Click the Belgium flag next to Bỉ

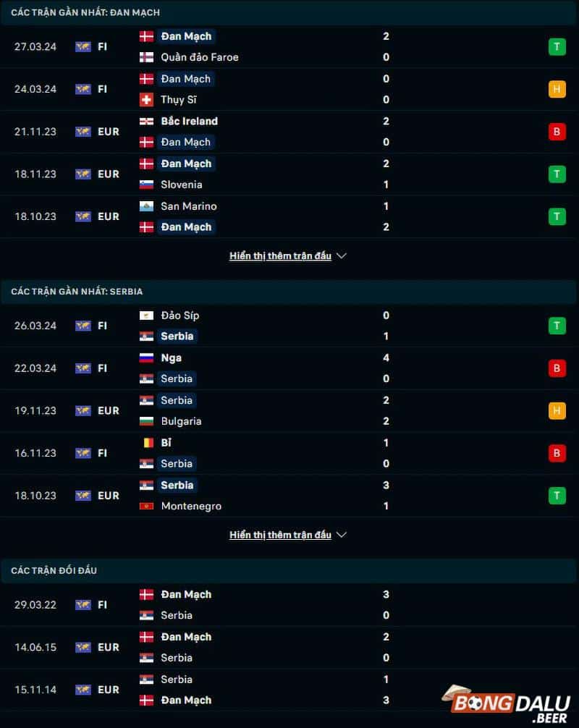coord(146,443)
